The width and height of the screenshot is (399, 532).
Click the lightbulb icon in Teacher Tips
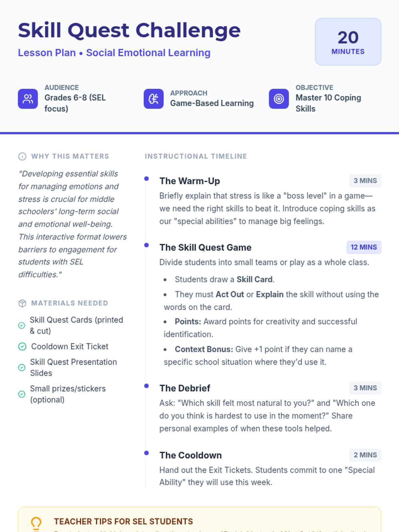click(x=36, y=523)
